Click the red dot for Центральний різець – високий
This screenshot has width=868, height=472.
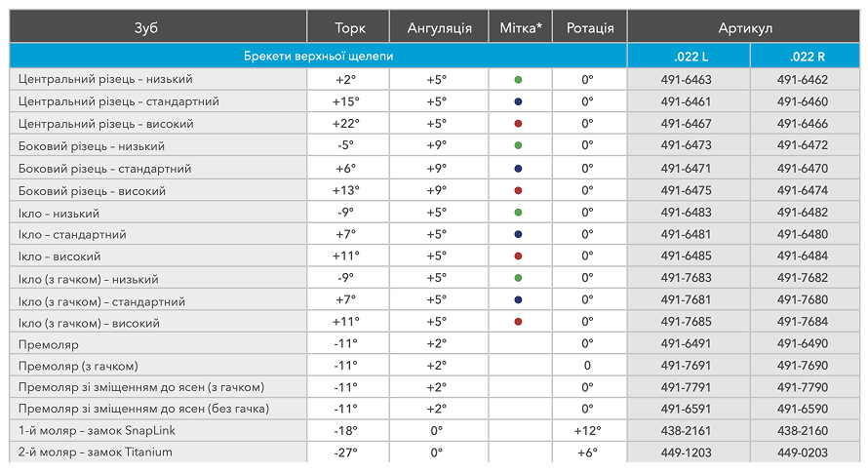click(x=518, y=124)
